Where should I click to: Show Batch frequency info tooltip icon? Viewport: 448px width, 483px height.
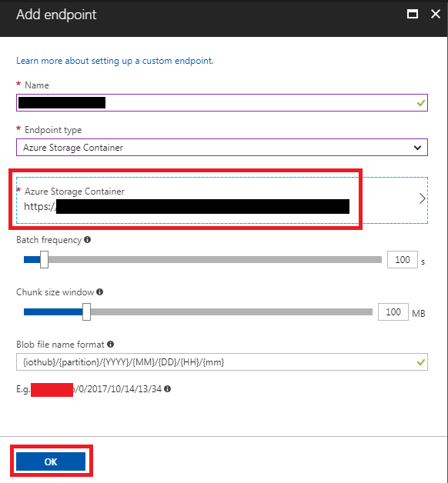coord(88,239)
